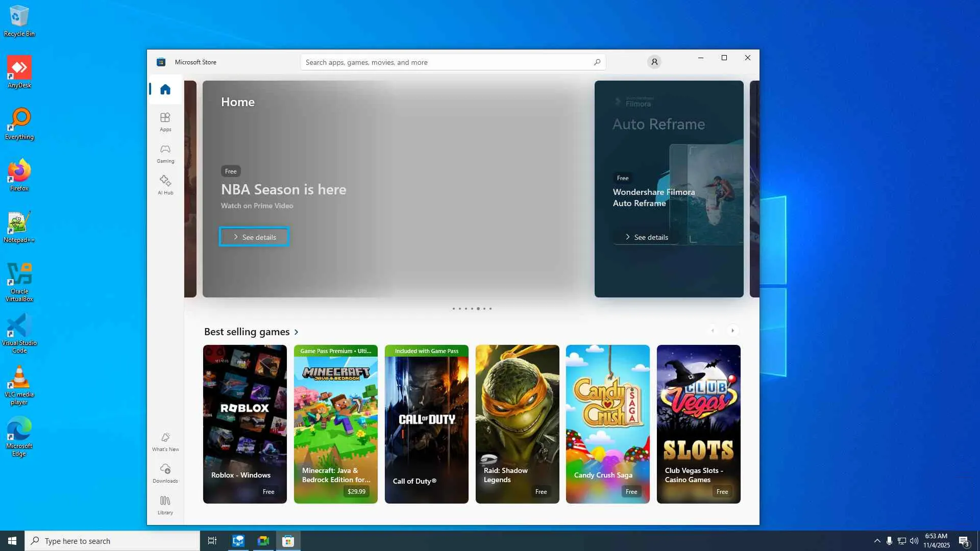Viewport: 980px width, 551px height.
Task: Click the user account profile icon
Action: 654,62
